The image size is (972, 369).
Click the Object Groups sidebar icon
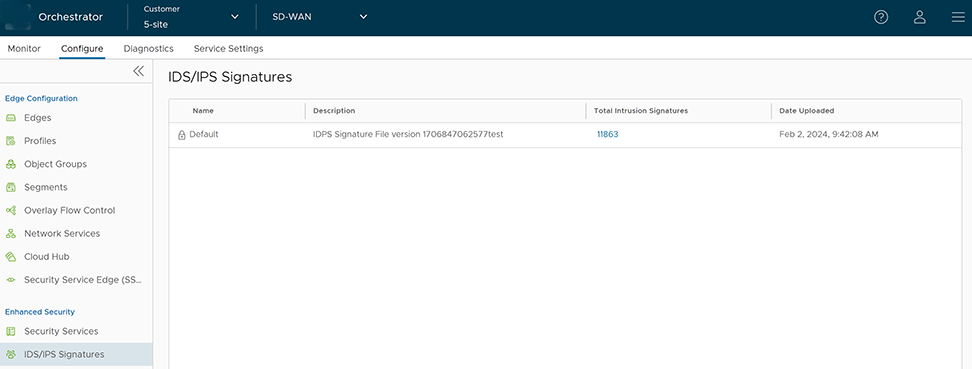point(11,164)
